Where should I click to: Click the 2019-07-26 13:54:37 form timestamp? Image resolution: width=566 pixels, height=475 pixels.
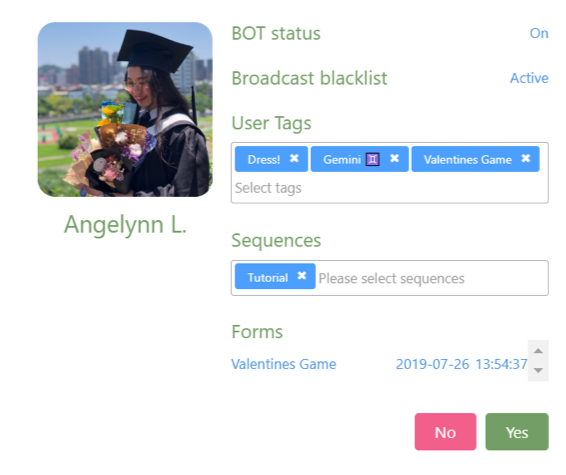tap(461, 364)
